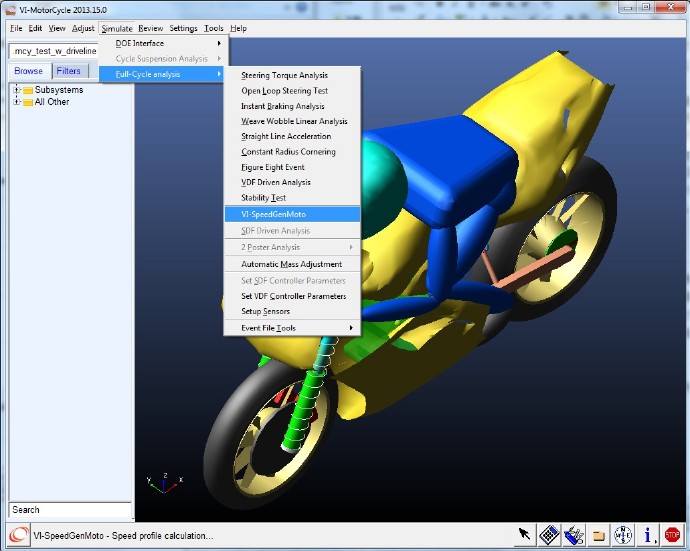The width and height of the screenshot is (690, 551).
Task: Choose Steering Torque Analysis
Action: click(292, 75)
